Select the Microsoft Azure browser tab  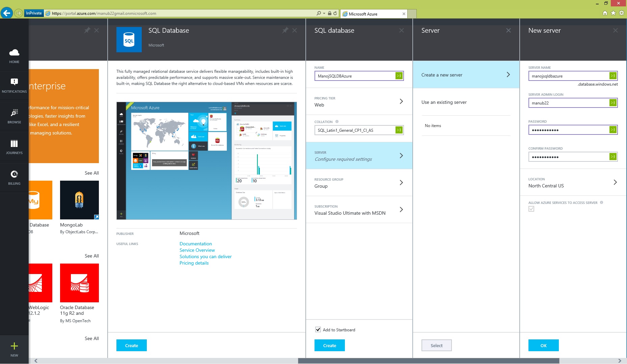tap(374, 14)
